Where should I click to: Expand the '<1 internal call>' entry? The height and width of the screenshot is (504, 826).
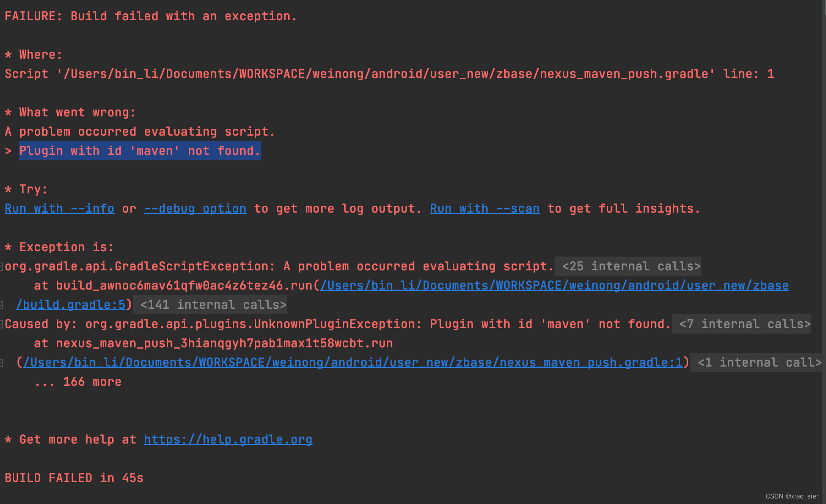756,362
